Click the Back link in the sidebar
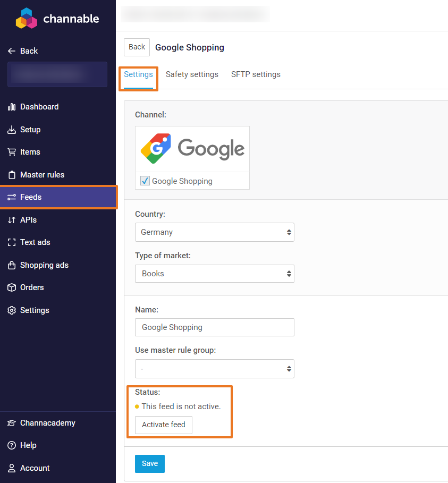The image size is (448, 483). [x=23, y=51]
